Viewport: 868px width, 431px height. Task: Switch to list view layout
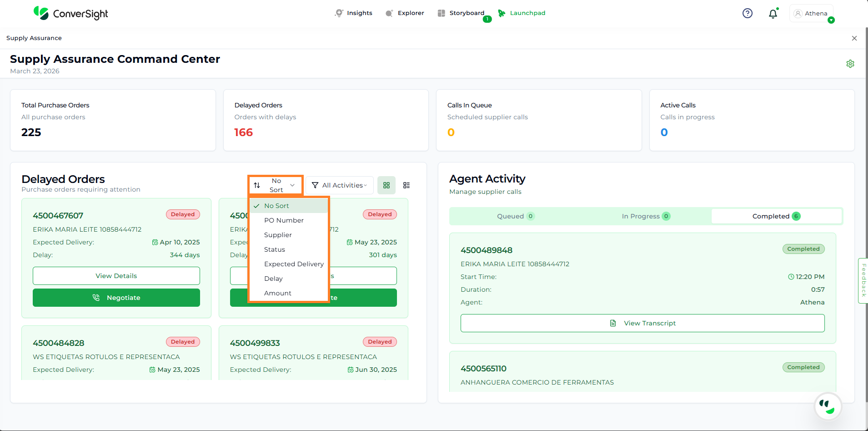(406, 185)
